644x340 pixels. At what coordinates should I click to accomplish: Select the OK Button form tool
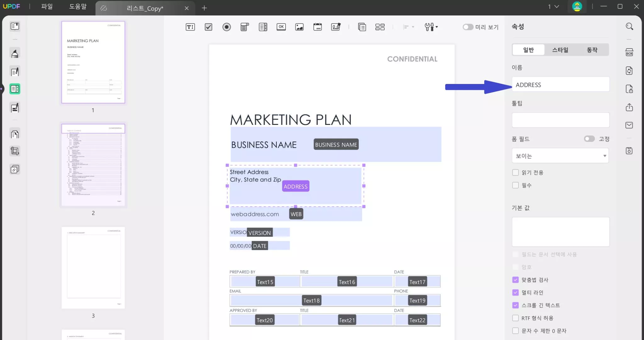click(x=281, y=27)
